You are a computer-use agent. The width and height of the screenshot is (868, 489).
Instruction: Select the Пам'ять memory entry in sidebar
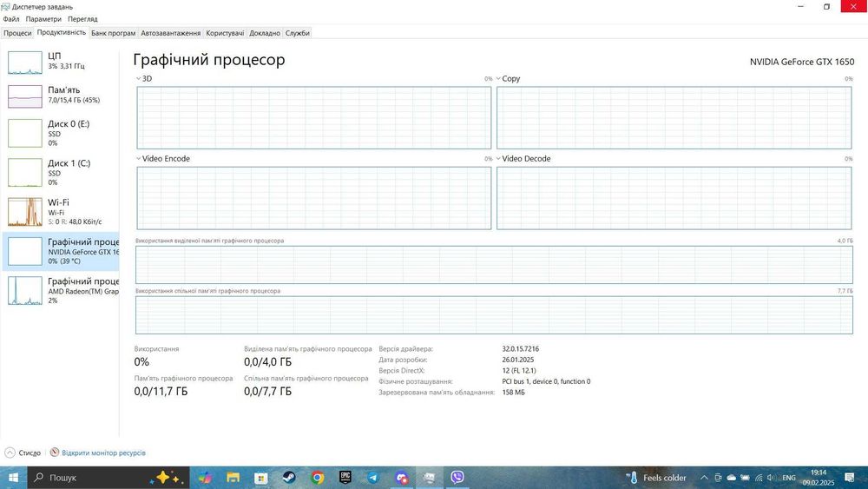tap(61, 96)
